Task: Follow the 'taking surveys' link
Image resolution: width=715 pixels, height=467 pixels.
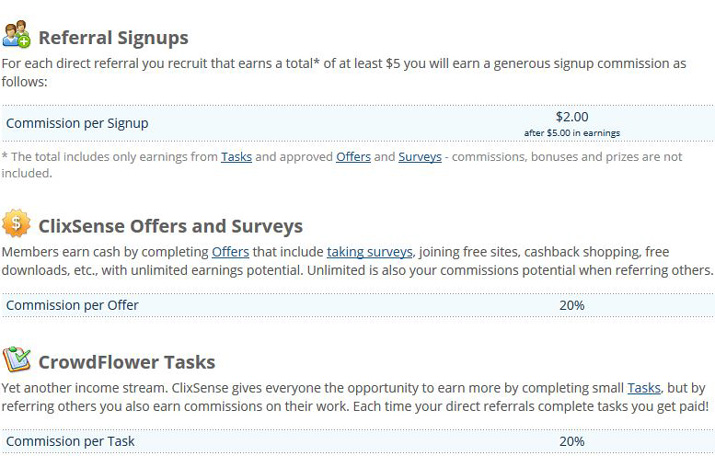Action: tap(370, 252)
